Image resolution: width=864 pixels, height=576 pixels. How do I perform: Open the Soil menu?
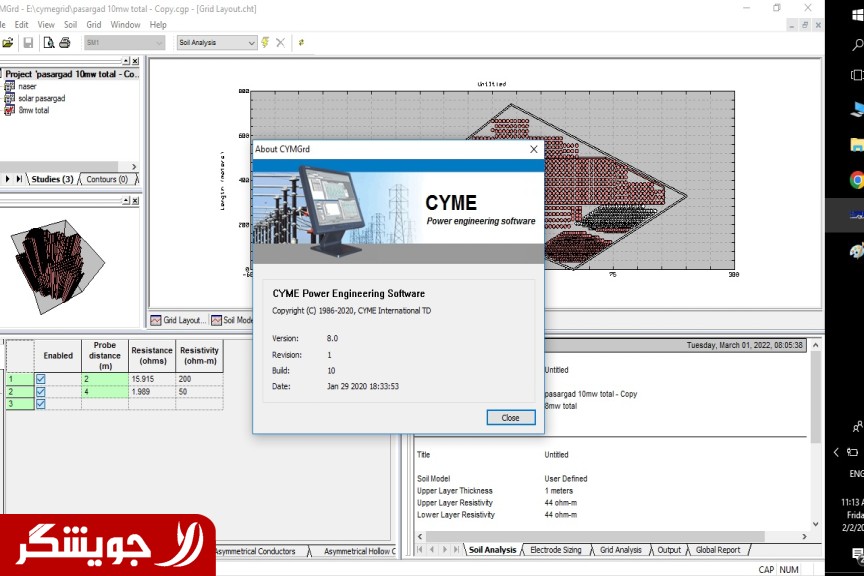[x=70, y=24]
